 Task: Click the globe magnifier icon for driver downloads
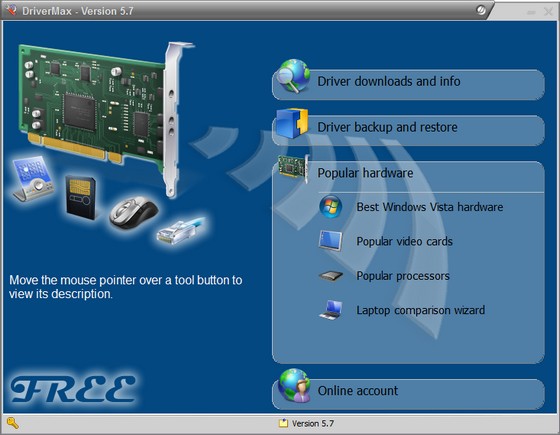pyautogui.click(x=294, y=76)
